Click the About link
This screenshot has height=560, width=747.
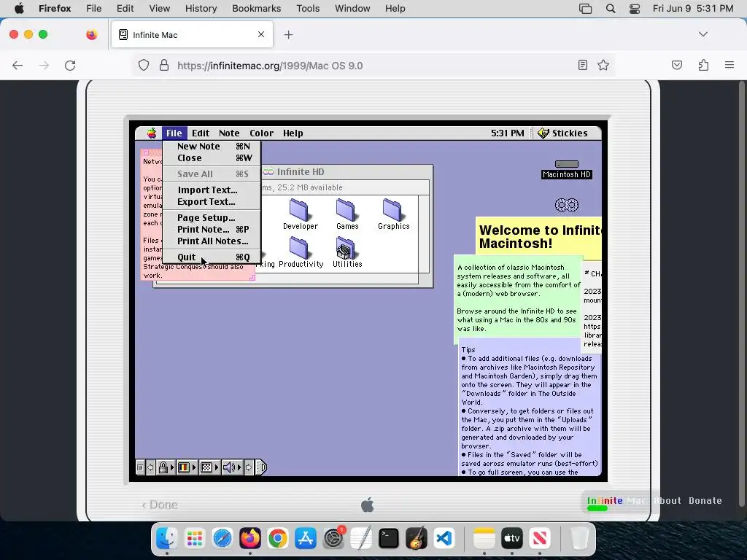tap(667, 500)
